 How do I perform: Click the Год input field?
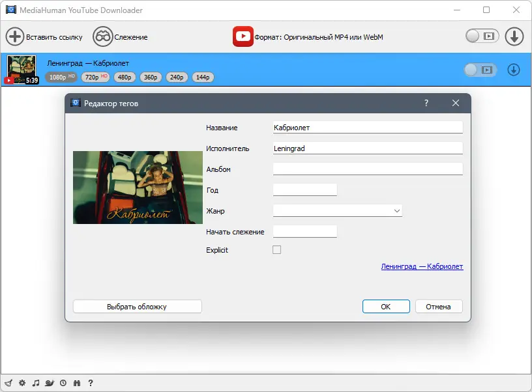[x=305, y=189]
